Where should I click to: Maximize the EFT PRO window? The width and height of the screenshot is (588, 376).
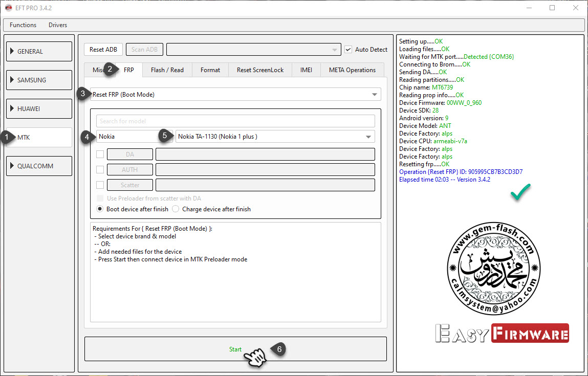[552, 8]
